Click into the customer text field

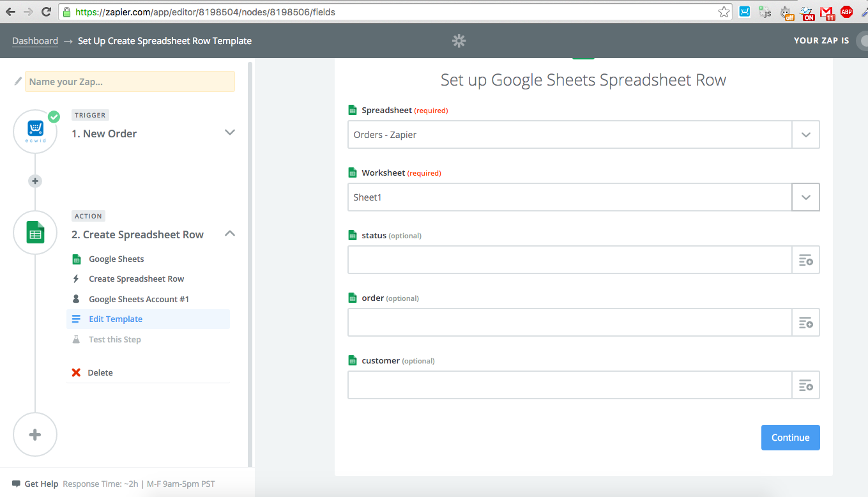coord(570,385)
